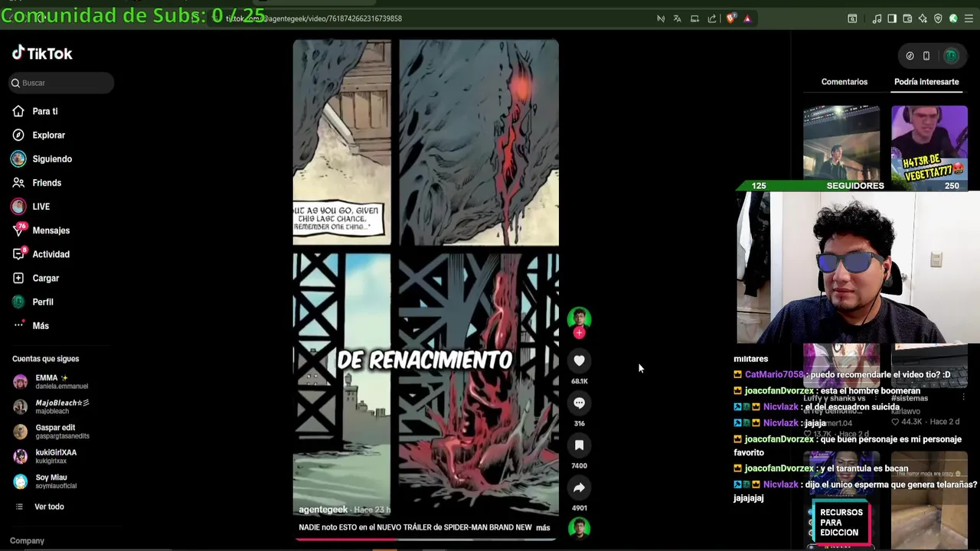Screen dimensions: 980x551
Task: Open the browser VPN shield icon
Action: (x=938, y=18)
